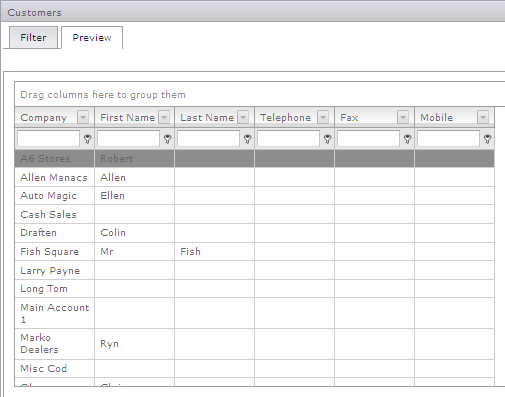The image size is (505, 397).
Task: Click the filter icon for First Name column
Action: pos(167,139)
